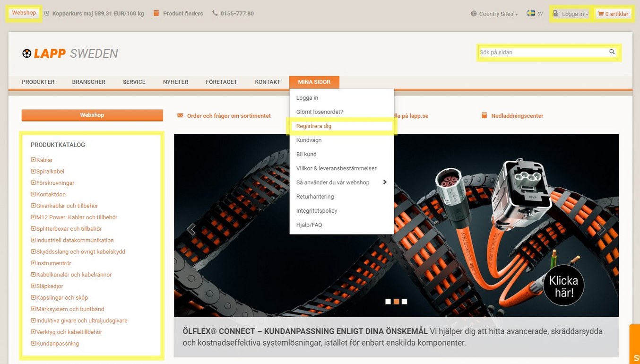Open the SERVICE menu
This screenshot has width=640, height=364.
[x=134, y=82]
